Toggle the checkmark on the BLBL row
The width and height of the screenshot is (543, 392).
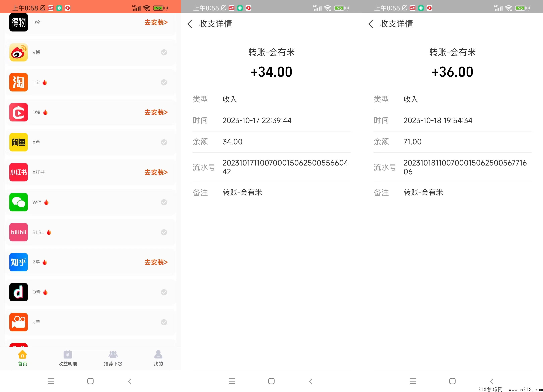click(x=164, y=232)
